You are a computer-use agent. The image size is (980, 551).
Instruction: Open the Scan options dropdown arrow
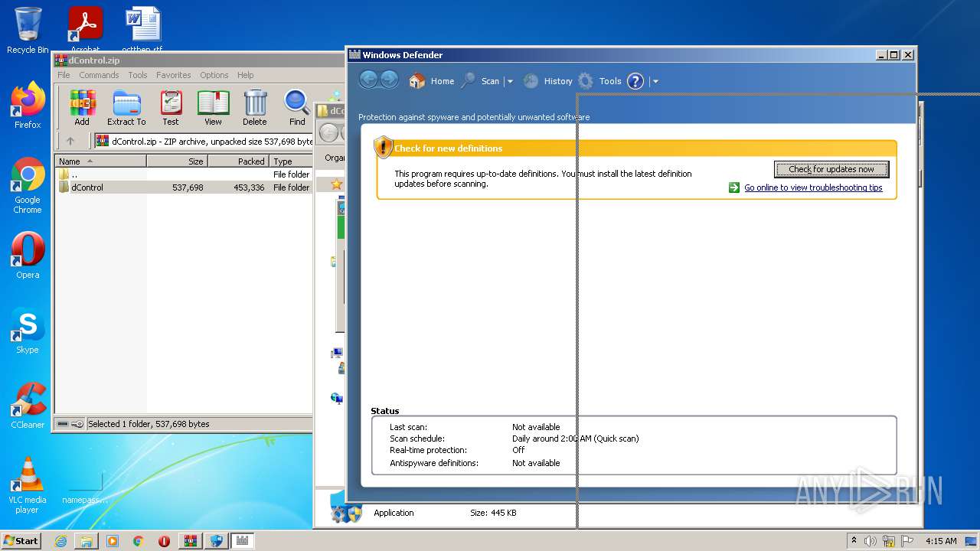coord(510,81)
